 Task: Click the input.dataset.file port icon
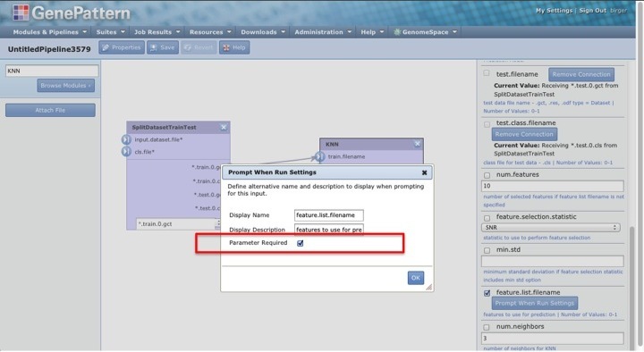[126, 140]
